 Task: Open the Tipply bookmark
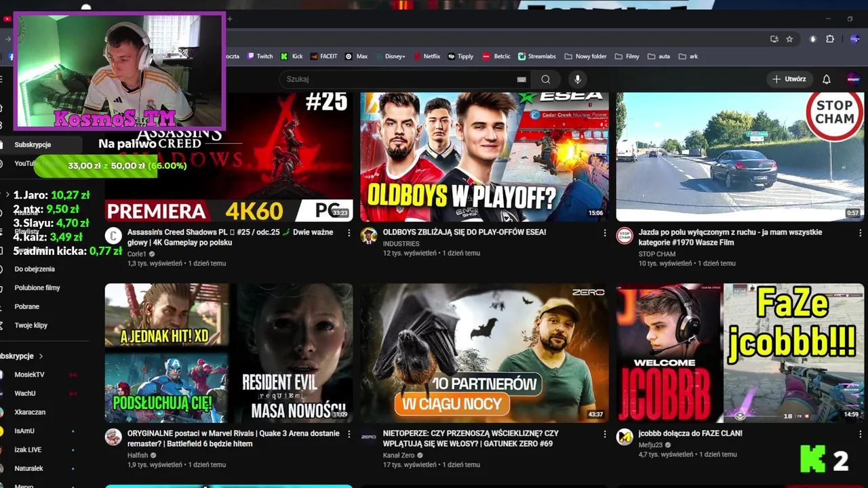(x=460, y=56)
